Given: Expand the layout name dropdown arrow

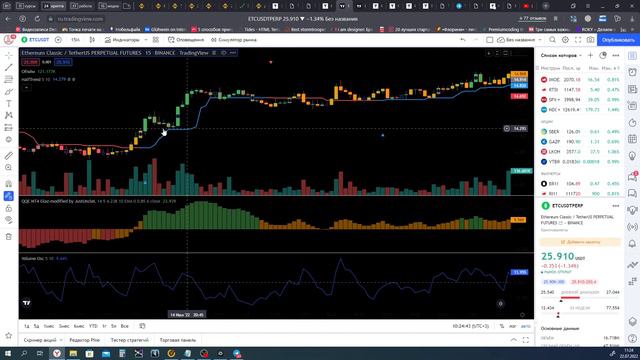Looking at the screenshot, I should click(540, 40).
